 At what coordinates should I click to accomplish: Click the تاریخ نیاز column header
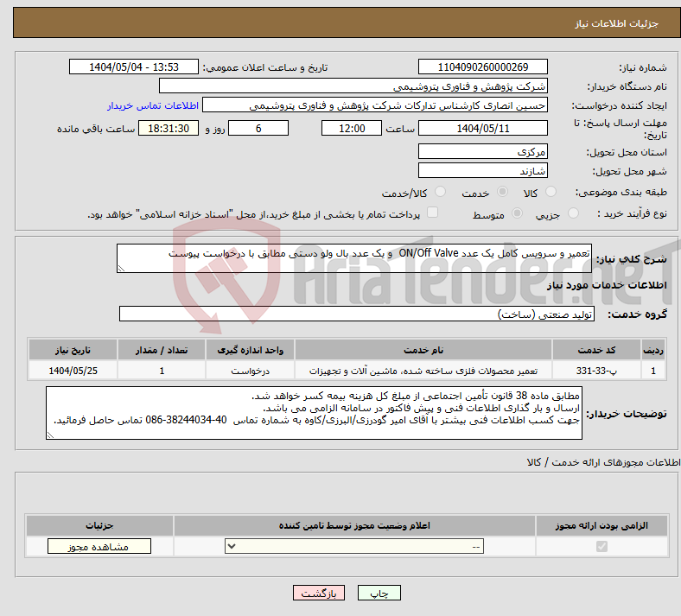pyautogui.click(x=73, y=350)
